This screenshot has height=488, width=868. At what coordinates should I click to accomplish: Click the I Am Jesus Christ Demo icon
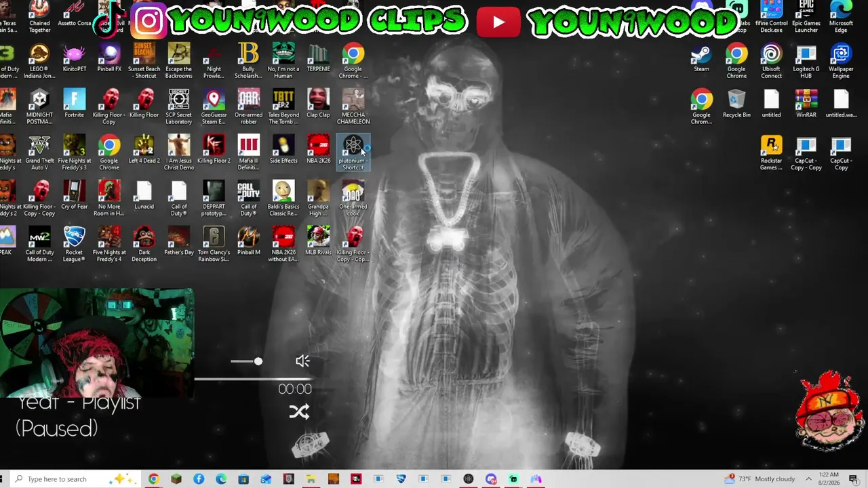point(179,153)
